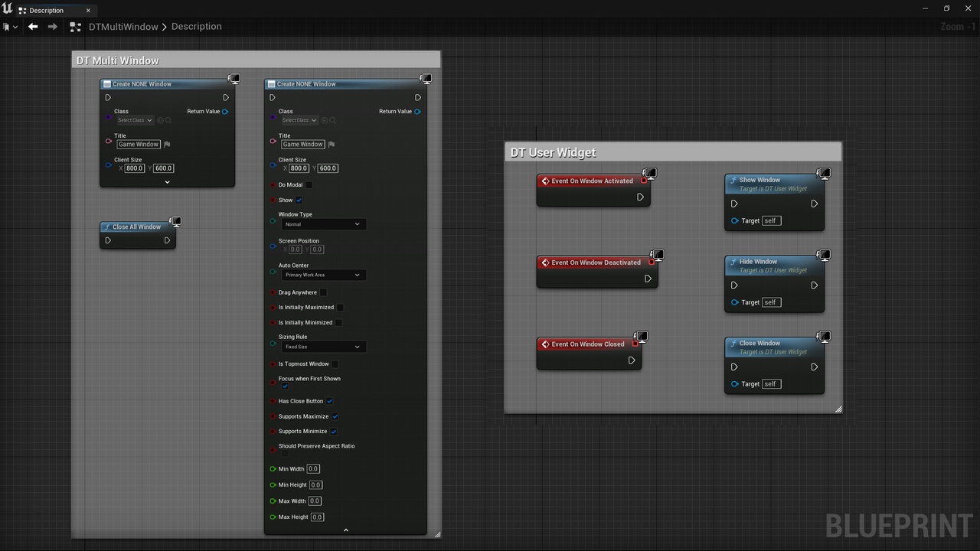Open the Window Type dropdown set to Normal
This screenshot has width=980, height=551.
point(322,224)
